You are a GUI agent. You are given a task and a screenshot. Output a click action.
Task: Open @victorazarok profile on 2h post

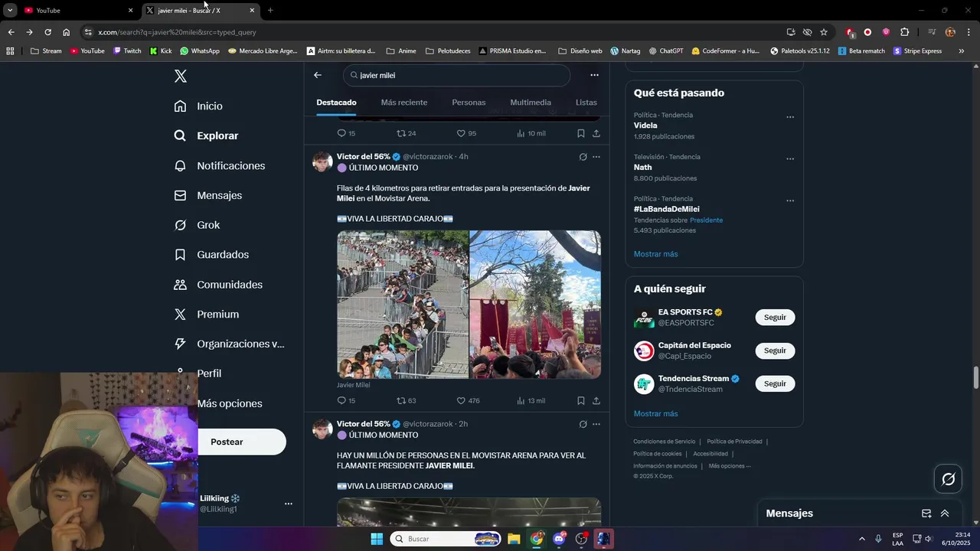click(428, 424)
